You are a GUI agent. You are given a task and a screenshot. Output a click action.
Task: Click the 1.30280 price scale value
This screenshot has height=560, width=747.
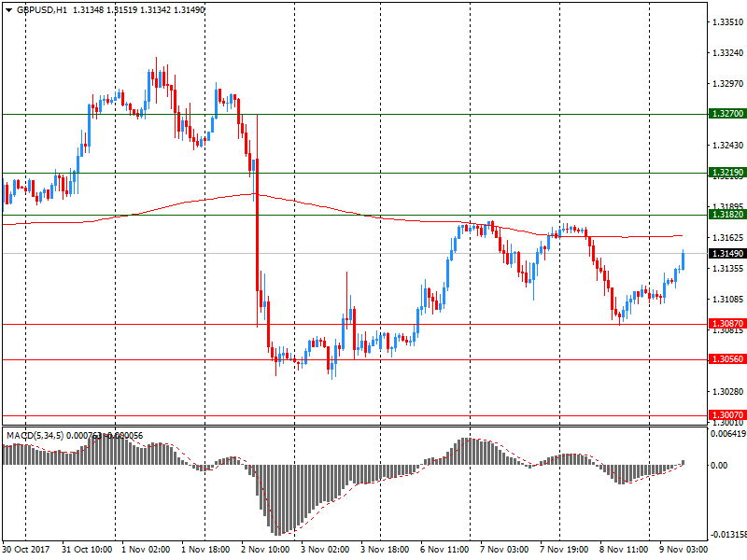click(727, 392)
